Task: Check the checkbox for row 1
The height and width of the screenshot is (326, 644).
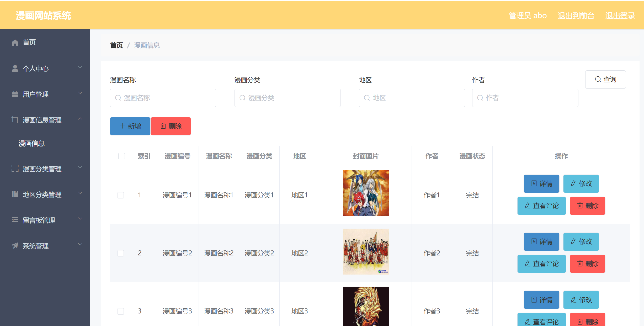Action: tap(121, 195)
